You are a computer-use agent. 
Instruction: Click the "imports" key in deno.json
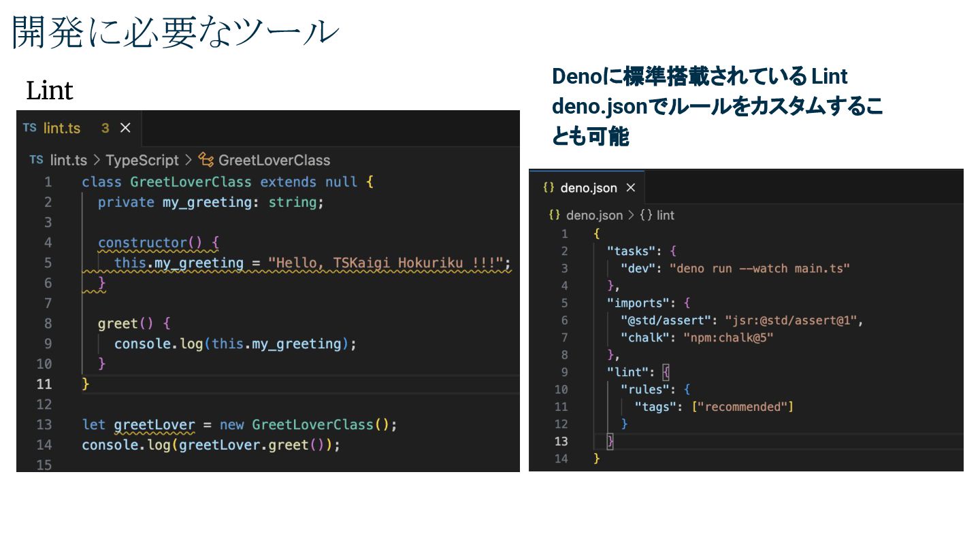(x=640, y=303)
